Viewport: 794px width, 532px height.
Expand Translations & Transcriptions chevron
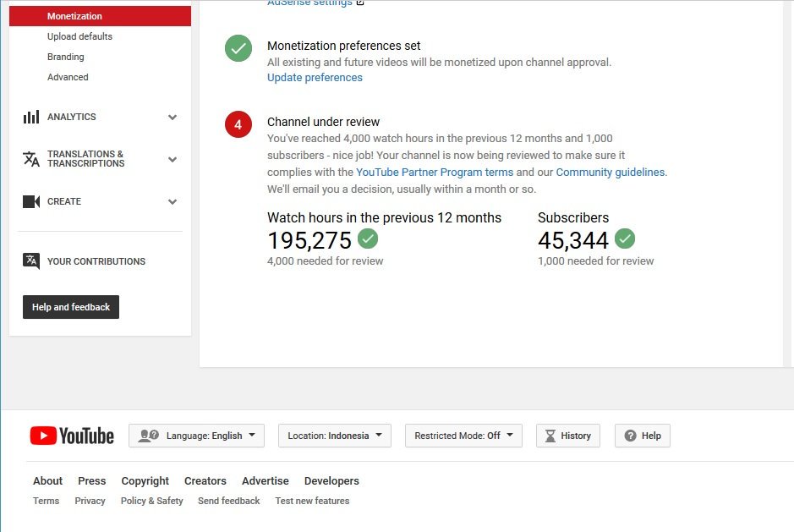tap(172, 159)
